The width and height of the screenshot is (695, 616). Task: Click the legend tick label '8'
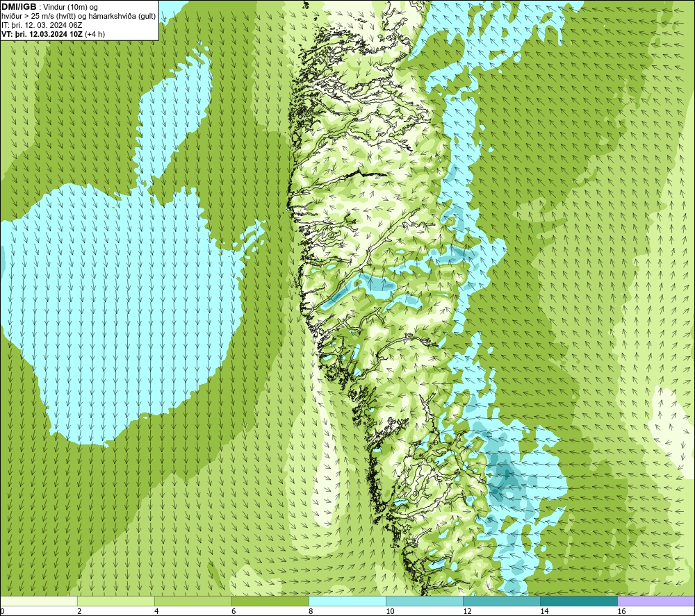311,611
